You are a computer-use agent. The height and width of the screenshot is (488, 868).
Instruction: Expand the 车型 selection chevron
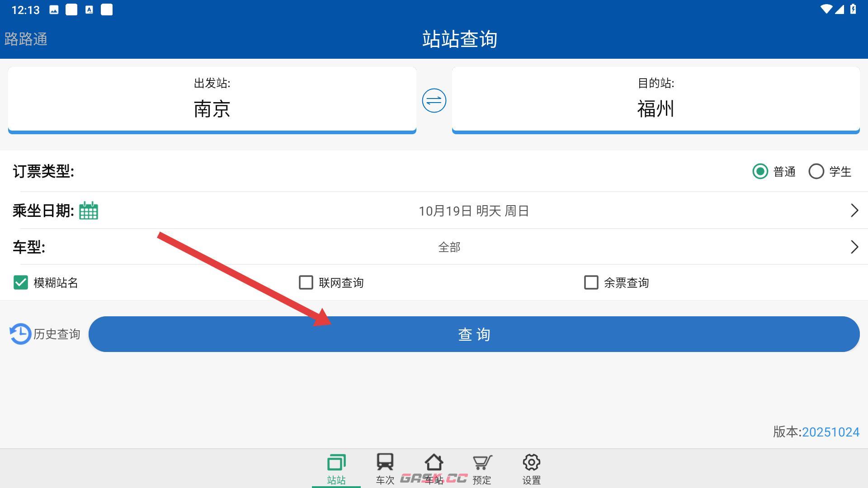(x=854, y=247)
